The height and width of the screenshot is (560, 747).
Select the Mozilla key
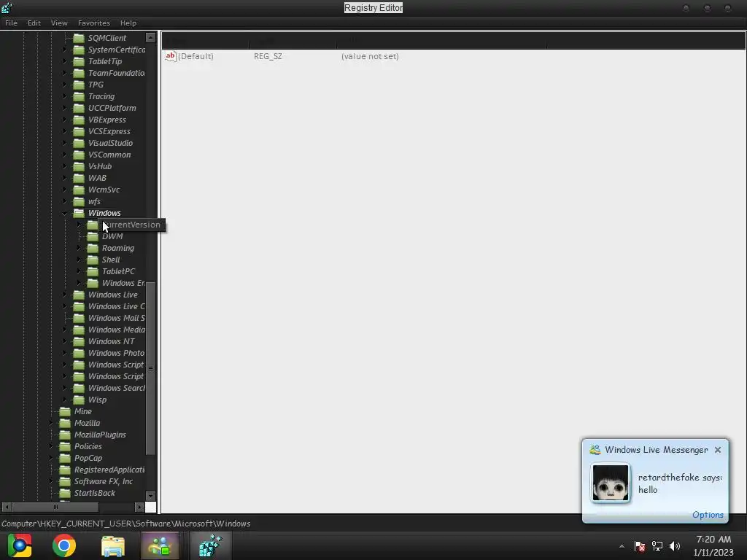tap(88, 424)
